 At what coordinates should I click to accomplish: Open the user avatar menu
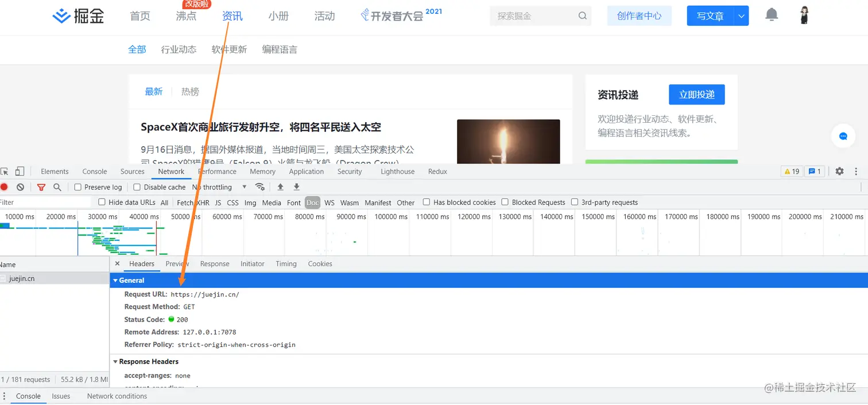coord(804,15)
